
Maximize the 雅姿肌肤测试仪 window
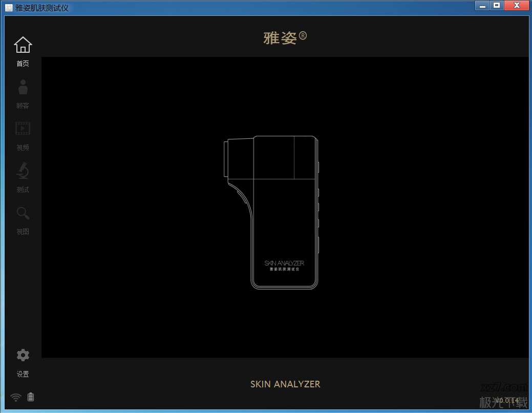[497, 6]
